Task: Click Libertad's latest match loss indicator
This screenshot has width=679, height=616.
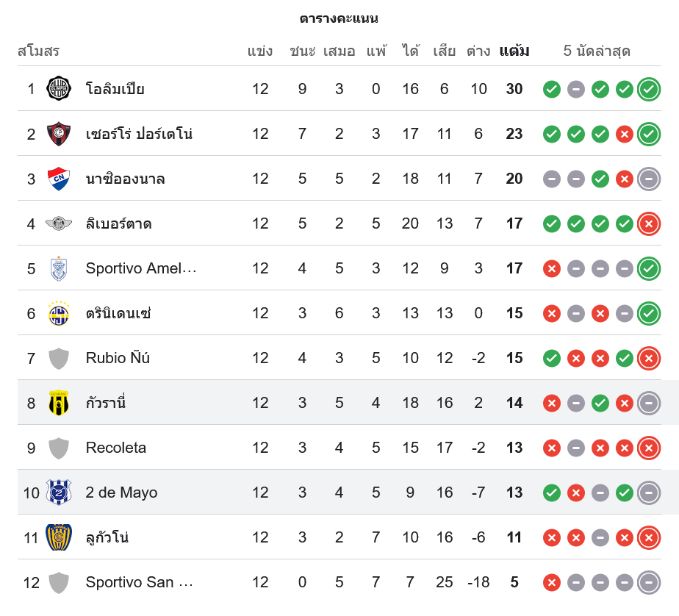Action: click(649, 223)
